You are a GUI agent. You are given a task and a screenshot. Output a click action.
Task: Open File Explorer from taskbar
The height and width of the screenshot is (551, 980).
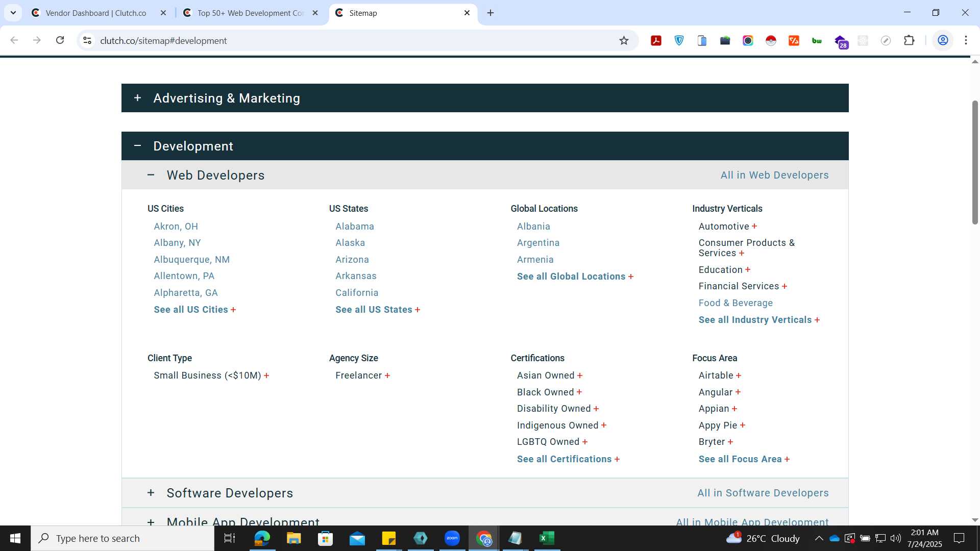(x=293, y=538)
